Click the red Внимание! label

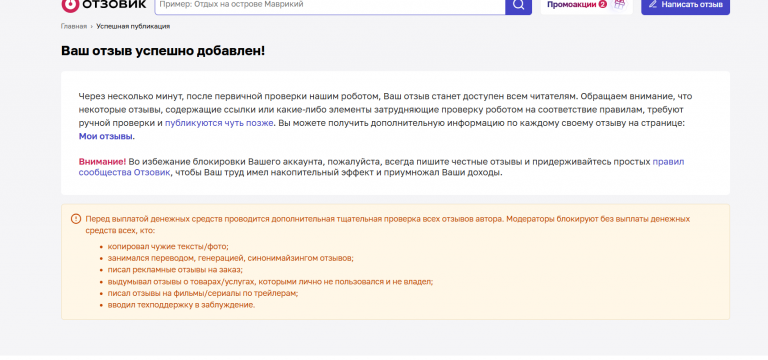pos(102,162)
